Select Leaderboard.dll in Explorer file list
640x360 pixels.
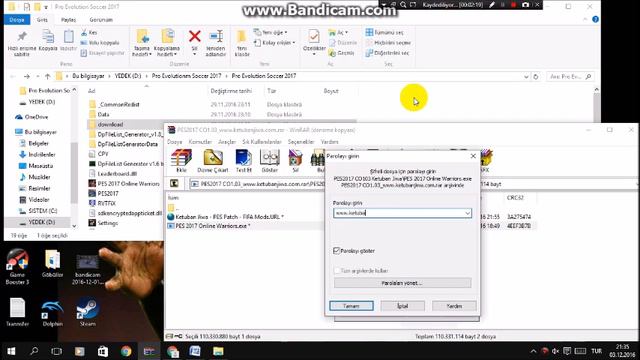pos(113,173)
